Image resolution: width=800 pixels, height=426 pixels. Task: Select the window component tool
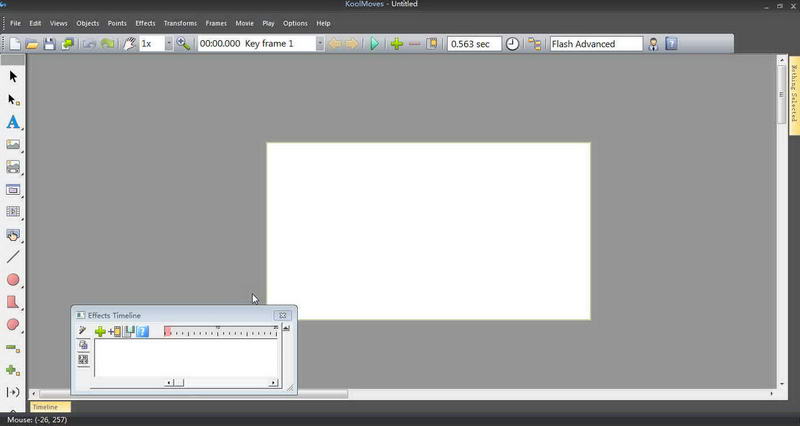click(x=13, y=190)
